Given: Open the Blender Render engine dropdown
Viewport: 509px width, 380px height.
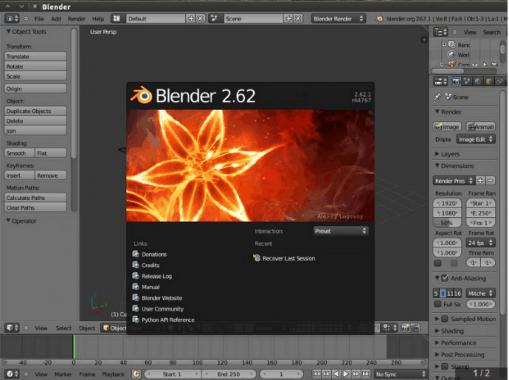Looking at the screenshot, I should pyautogui.click(x=338, y=19).
